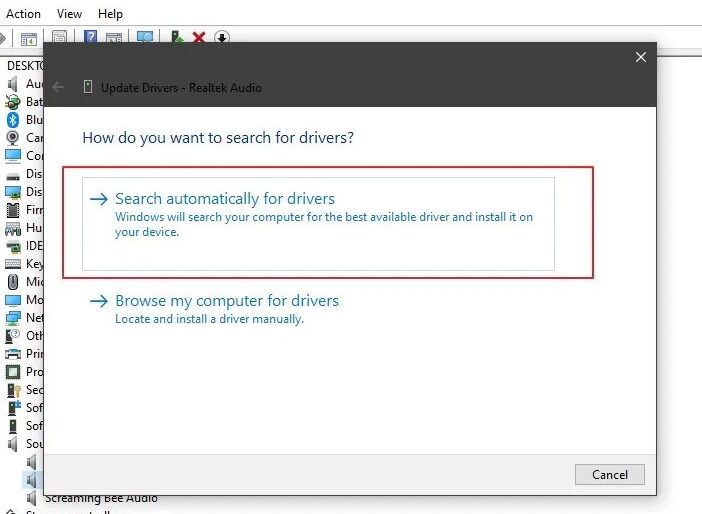The image size is (702, 514).
Task: Select the Display adapters icon
Action: tap(13, 192)
